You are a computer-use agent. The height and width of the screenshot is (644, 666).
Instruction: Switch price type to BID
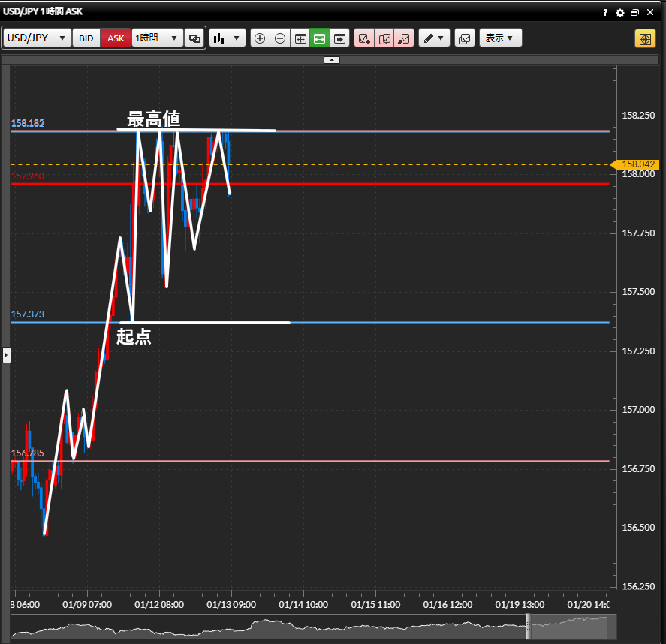pos(86,38)
